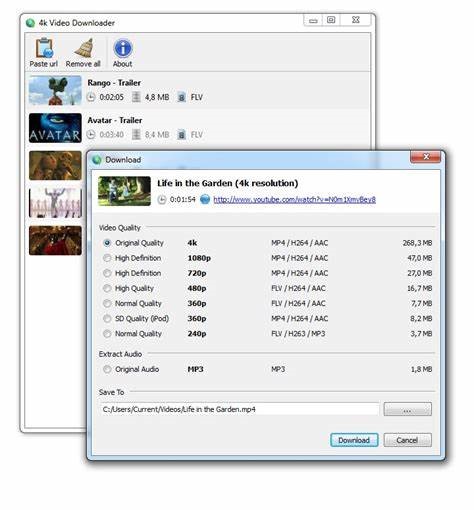Image resolution: width=474 pixels, height=510 pixels.
Task: Click the file size icon in Rango row
Action: pyautogui.click(x=136, y=97)
